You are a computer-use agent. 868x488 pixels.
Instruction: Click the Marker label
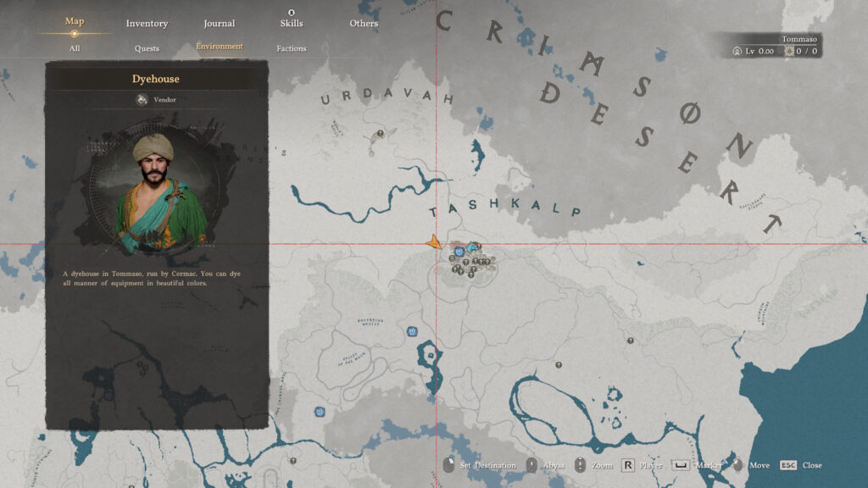click(709, 465)
